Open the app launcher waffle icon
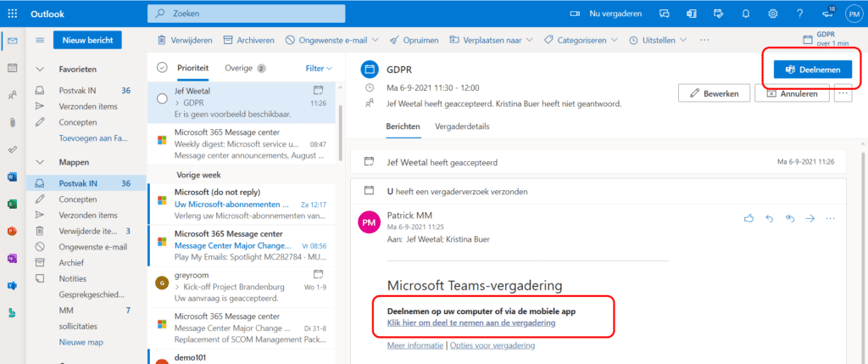Screen dimensions: 868x364 (12, 14)
